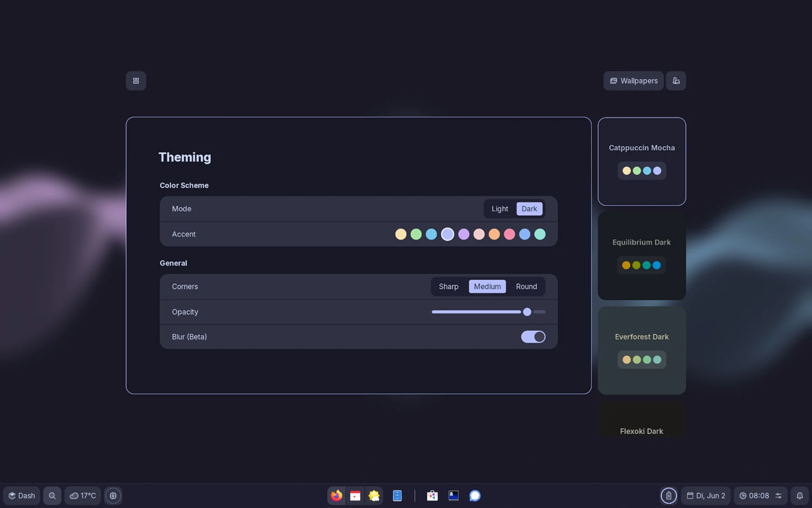
Task: Open the Signal chat icon in the dock
Action: pos(475,495)
